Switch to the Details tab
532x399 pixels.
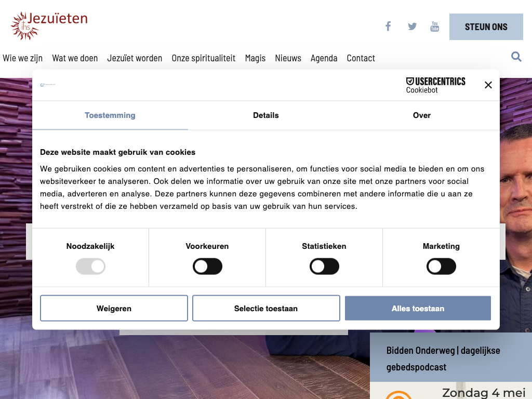[x=265, y=115]
